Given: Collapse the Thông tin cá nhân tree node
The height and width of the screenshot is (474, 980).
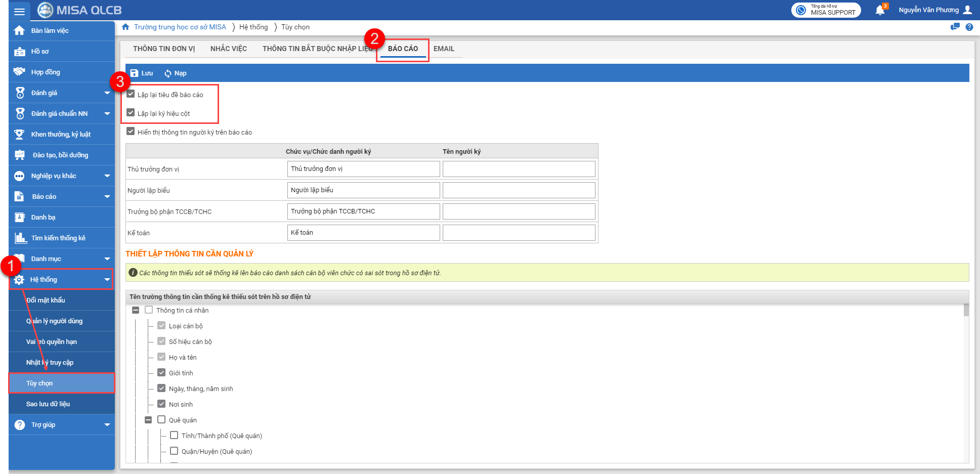Looking at the screenshot, I should pos(136,310).
